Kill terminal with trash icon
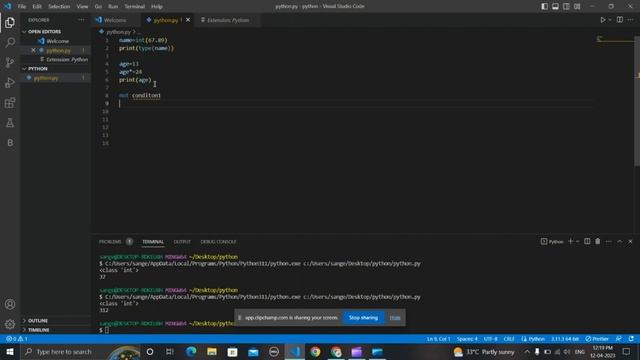This screenshot has width=640, height=360. 598,242
